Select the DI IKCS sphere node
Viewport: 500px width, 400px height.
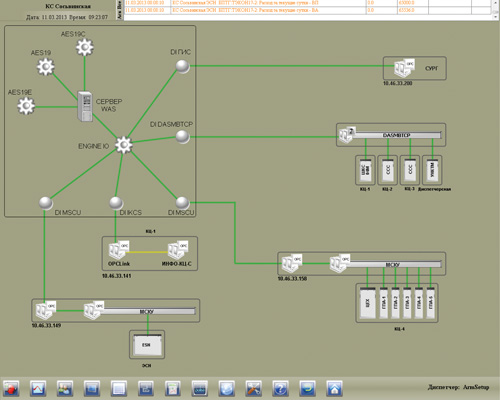[116, 203]
